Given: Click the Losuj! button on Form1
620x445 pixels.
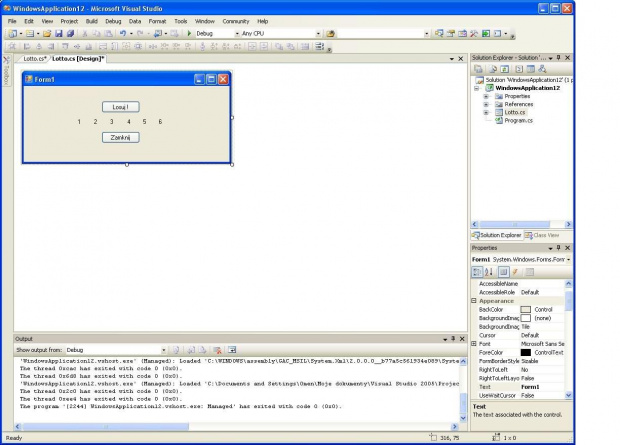Looking at the screenshot, I should click(x=121, y=107).
